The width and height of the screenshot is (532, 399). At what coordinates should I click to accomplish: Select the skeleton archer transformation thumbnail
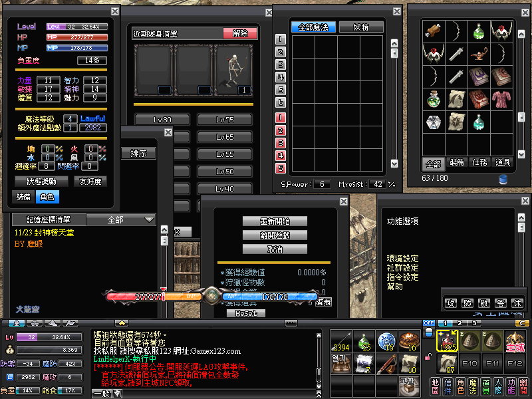234,70
